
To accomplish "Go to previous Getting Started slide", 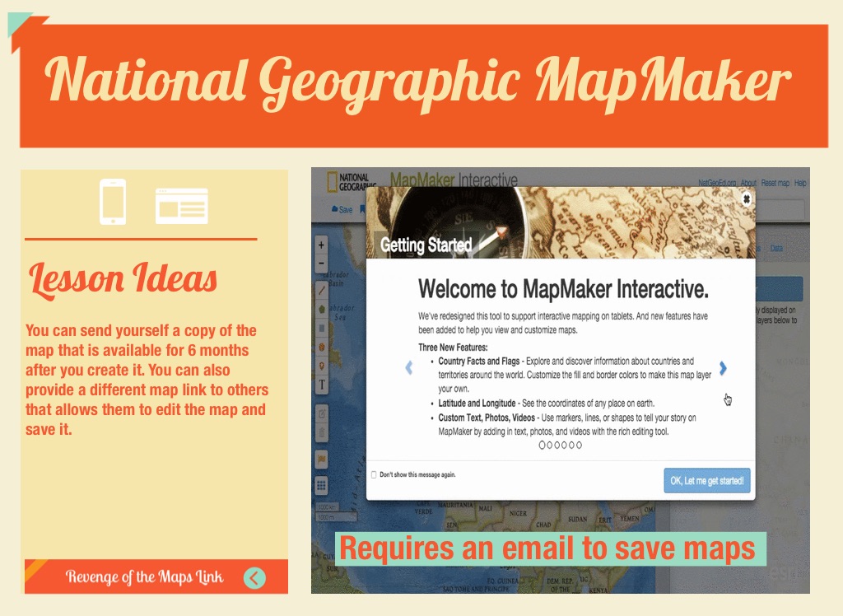I will pos(409,368).
